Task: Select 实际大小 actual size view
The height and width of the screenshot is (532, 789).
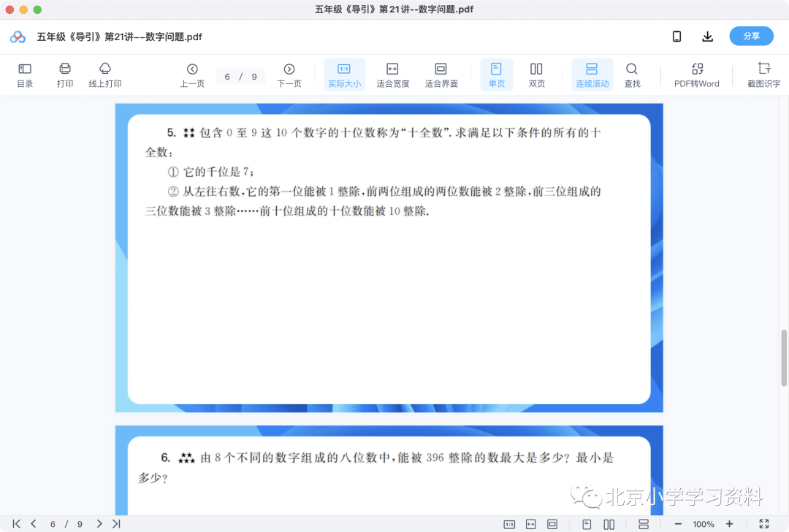Action: click(x=344, y=75)
